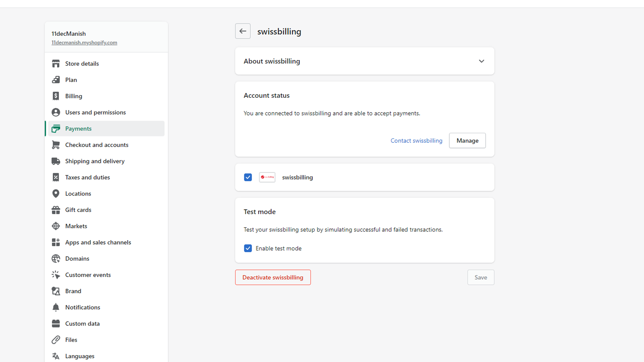Image resolution: width=644 pixels, height=362 pixels.
Task: Open Checkout and accounts settings
Action: point(106,145)
